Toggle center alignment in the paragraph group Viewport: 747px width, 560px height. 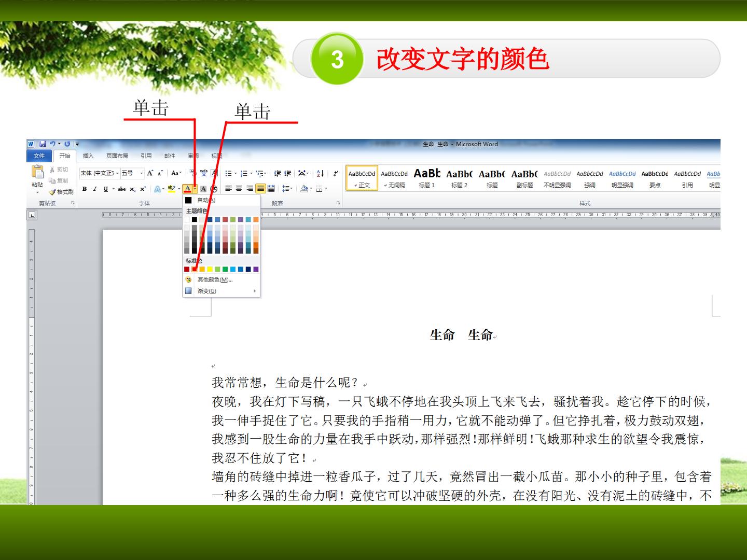tap(239, 189)
